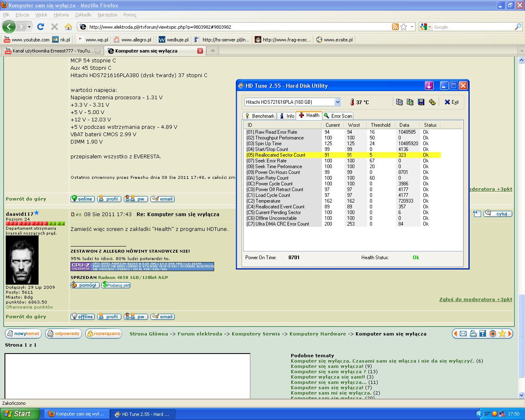Click the cytuj quote button
The height and width of the screenshot is (420, 525).
pos(498,214)
